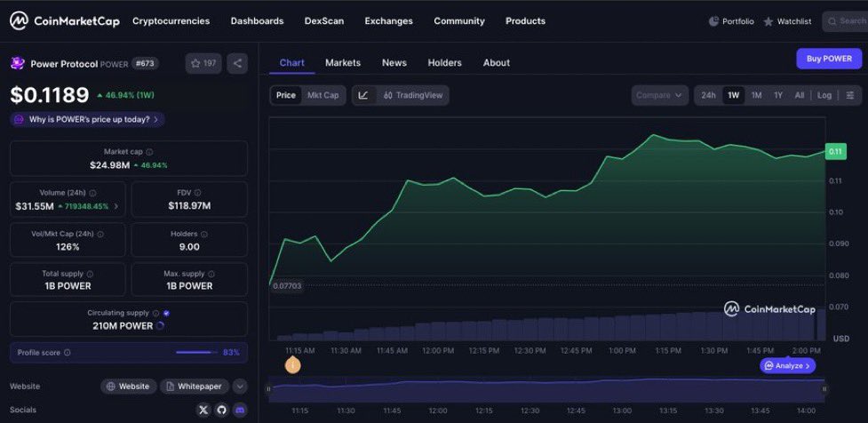Open Dashboards menu
The width and height of the screenshot is (868, 423).
[x=258, y=21]
